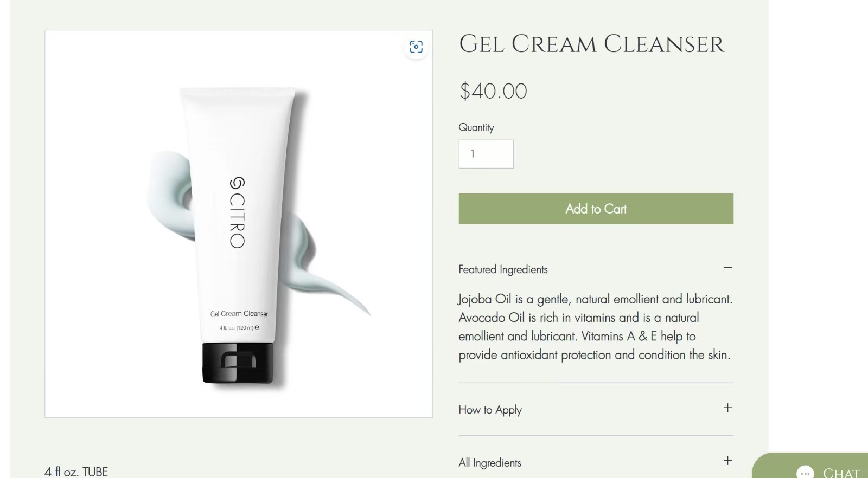Click the Gel Cream Cleanser label on tube

(x=239, y=314)
